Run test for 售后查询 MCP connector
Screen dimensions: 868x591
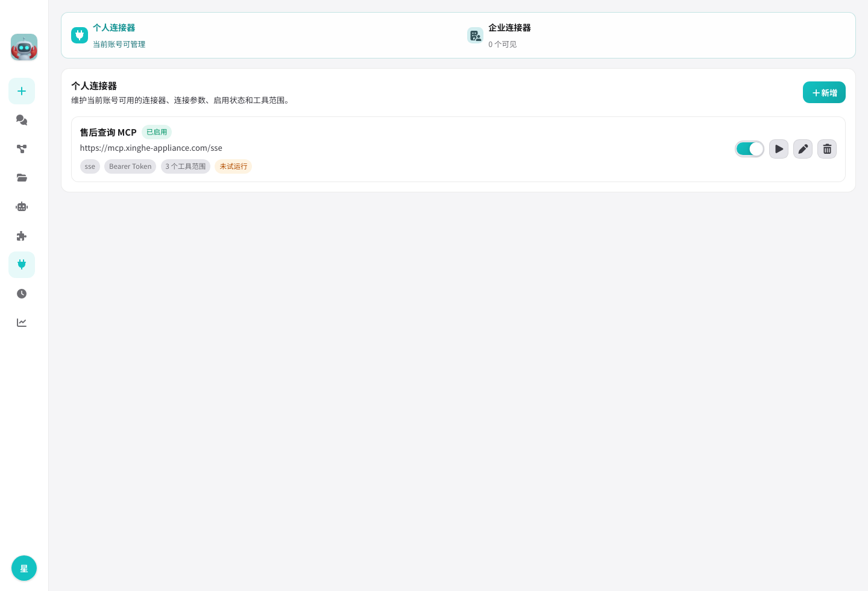tap(779, 149)
